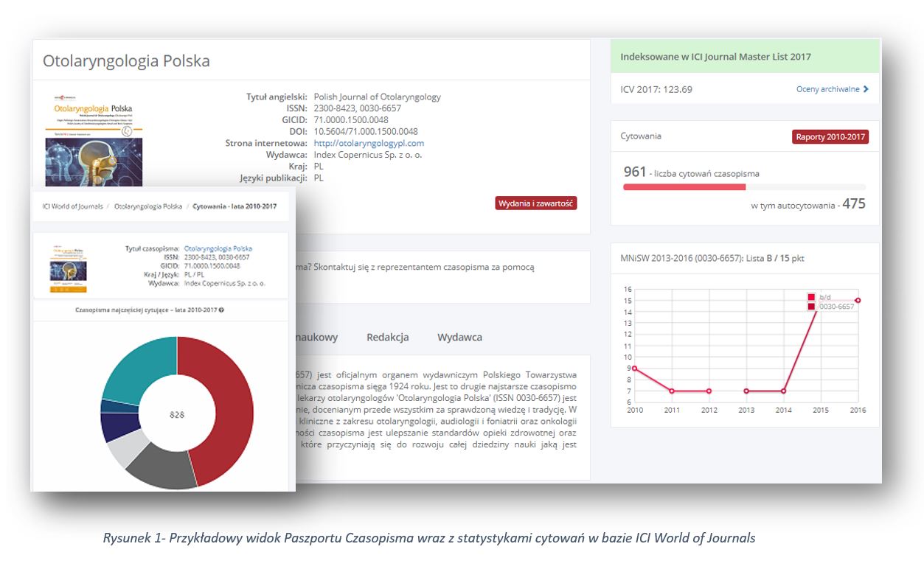Switch to the Wydawca tab
Image resolution: width=924 pixels, height=583 pixels.
pyautogui.click(x=459, y=337)
